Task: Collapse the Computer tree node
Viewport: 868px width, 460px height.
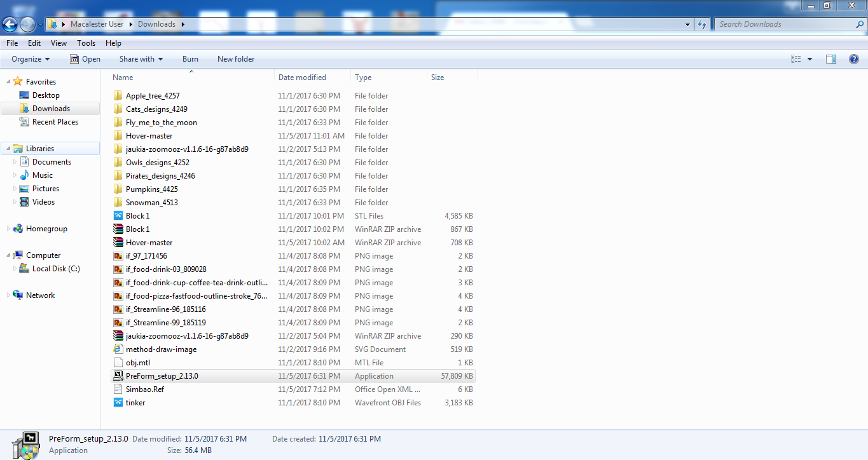Action: click(7, 255)
